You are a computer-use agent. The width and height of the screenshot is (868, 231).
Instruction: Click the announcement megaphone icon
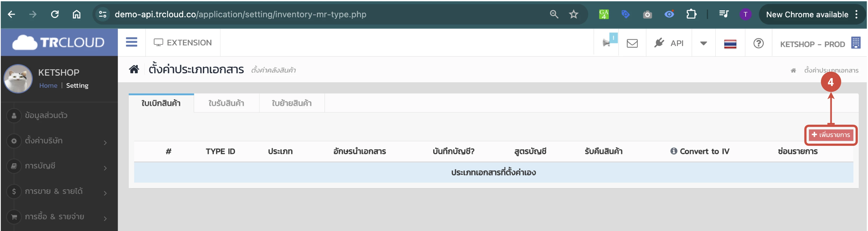(606, 43)
